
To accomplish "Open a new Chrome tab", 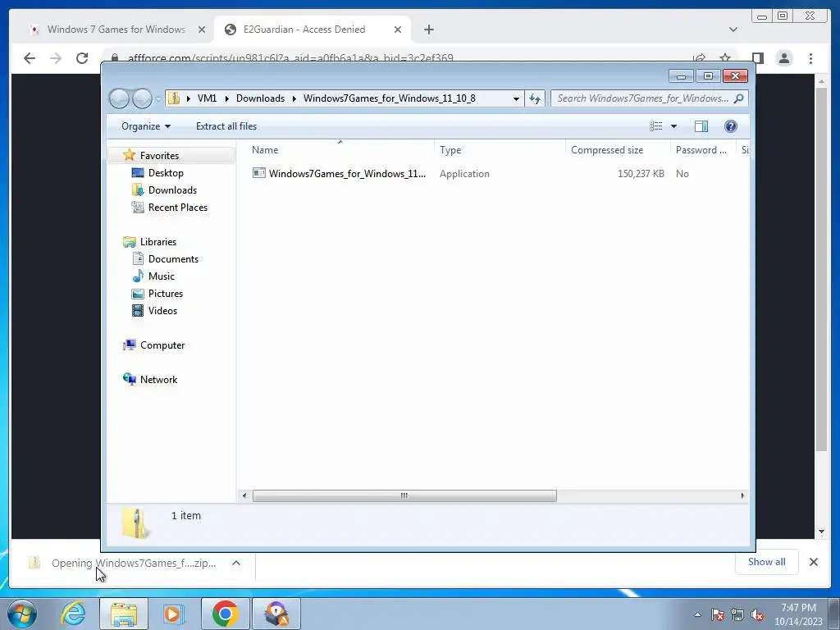I will pos(428,30).
